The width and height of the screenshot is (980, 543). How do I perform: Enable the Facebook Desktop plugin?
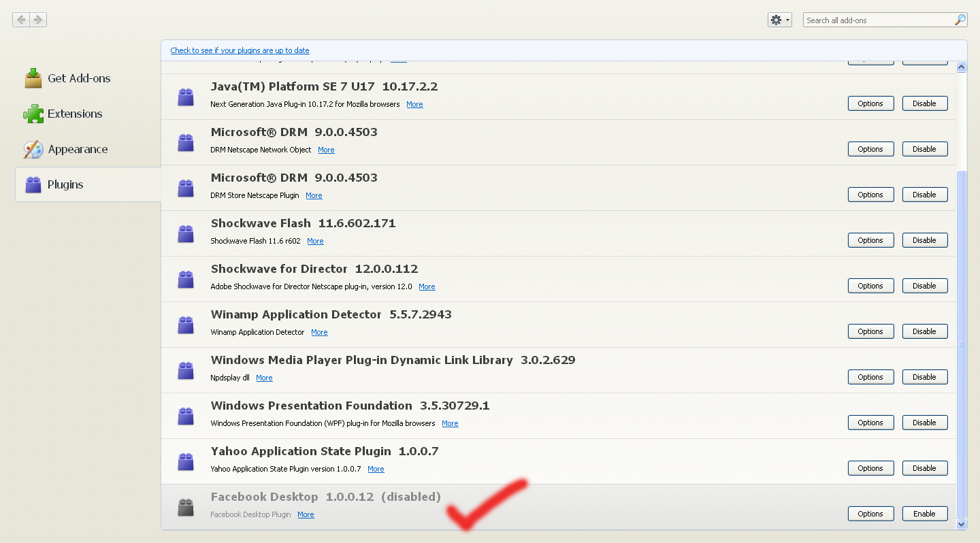click(x=924, y=514)
